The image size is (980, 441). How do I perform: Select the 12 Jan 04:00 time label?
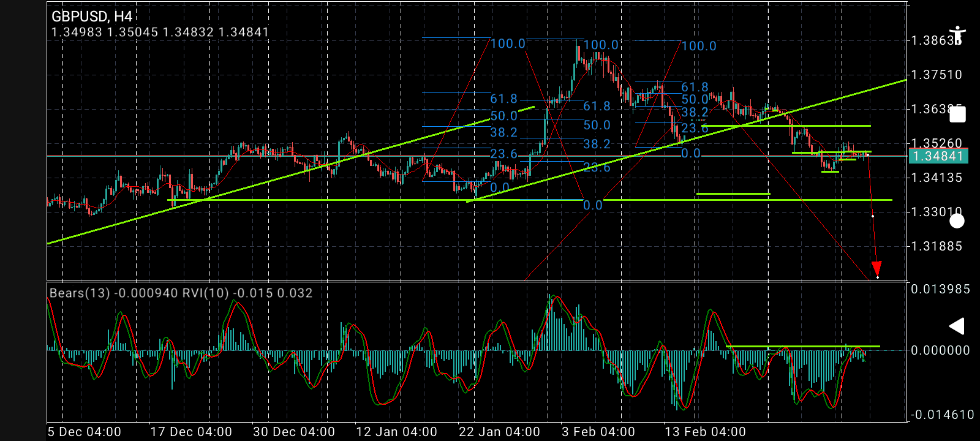coord(397,432)
